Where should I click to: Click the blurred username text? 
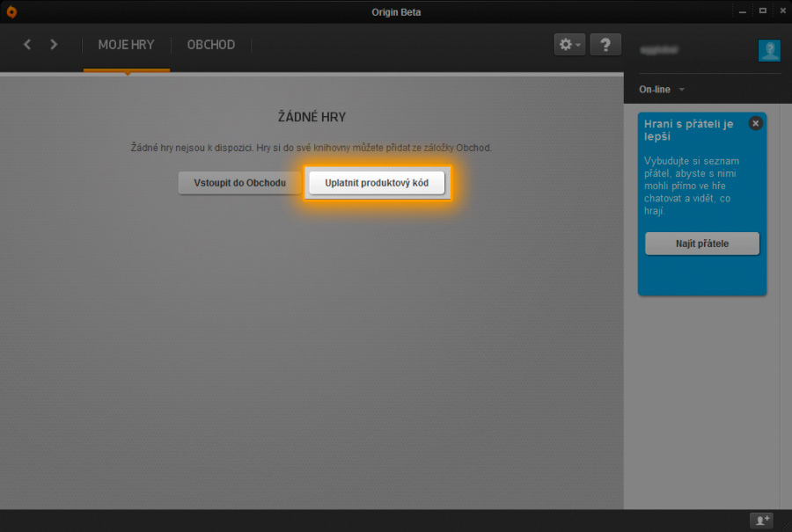tap(658, 50)
